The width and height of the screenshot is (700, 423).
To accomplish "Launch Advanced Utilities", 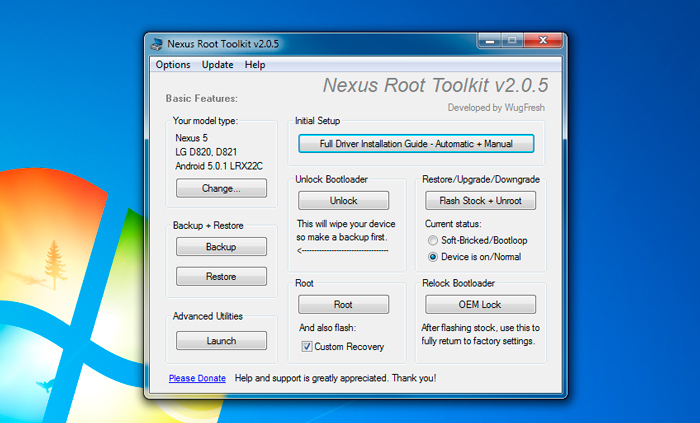I will coord(221,341).
